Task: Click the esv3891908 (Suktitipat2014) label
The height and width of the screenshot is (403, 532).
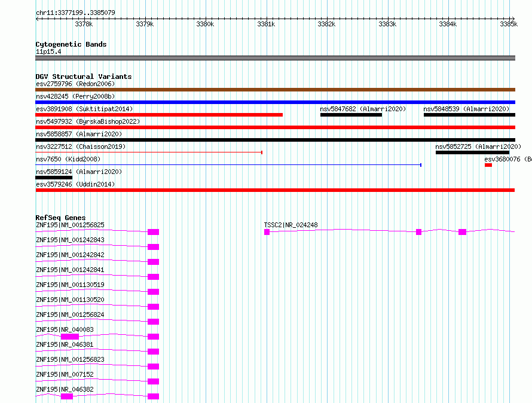Action: 84,109
